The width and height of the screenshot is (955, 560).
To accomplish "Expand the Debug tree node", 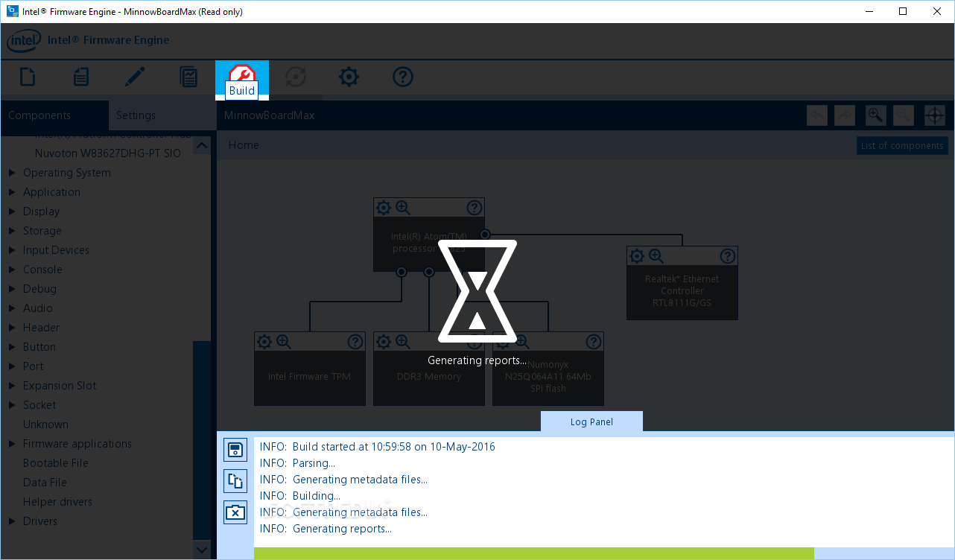I will pyautogui.click(x=12, y=289).
